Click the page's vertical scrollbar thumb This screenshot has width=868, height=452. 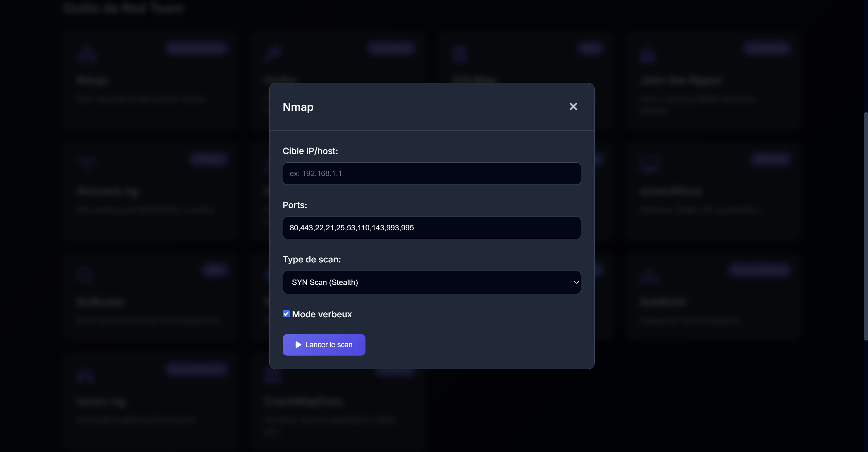[x=865, y=226]
